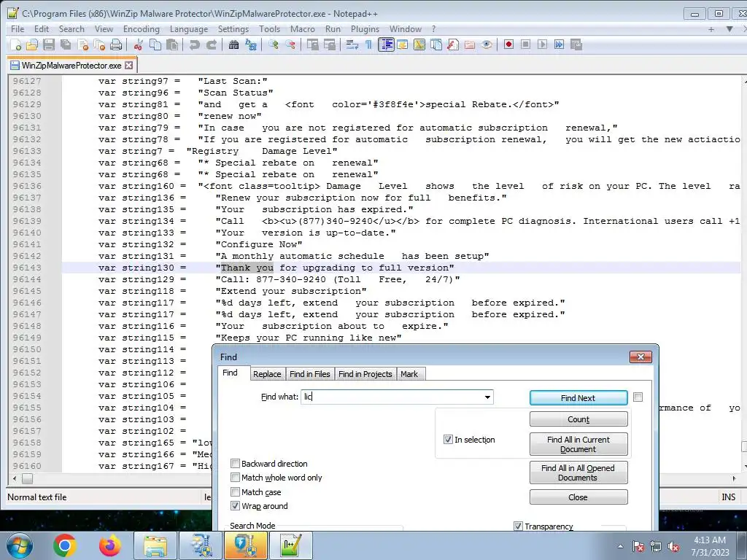Click the Paste toolbar icon
Image resolution: width=747 pixels, height=560 pixels.
[172, 44]
